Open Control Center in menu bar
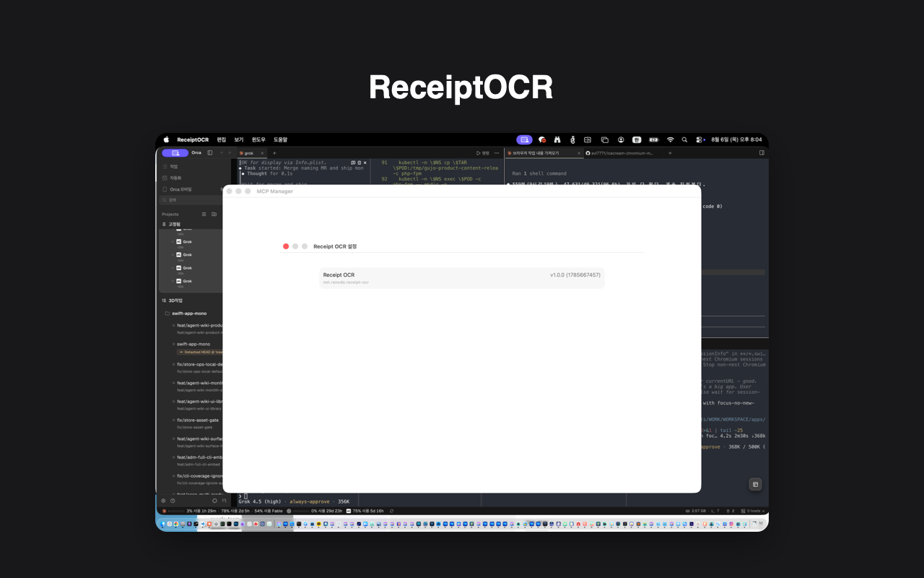The height and width of the screenshot is (578, 924). (699, 139)
